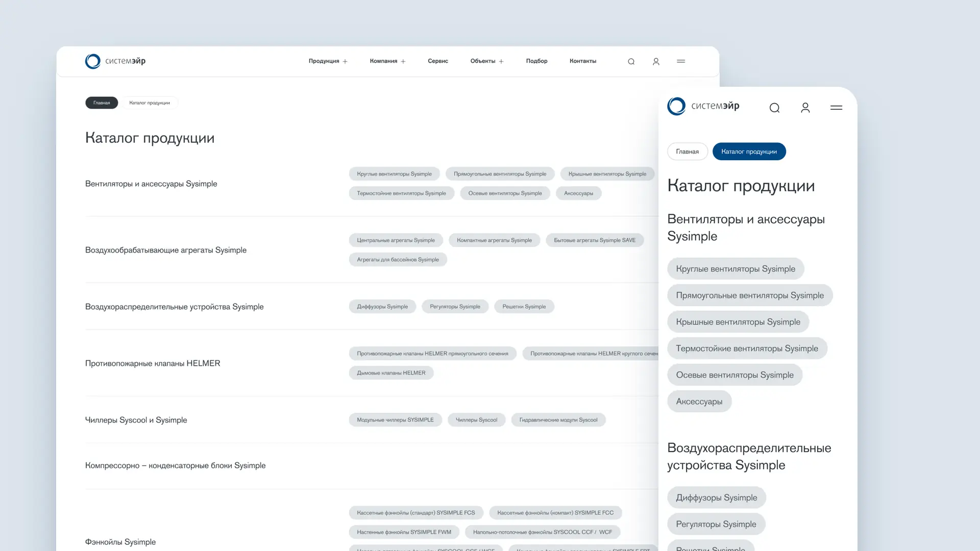Open the hamburger menu in desktop header
Screen dimensions: 980x551
(681, 61)
